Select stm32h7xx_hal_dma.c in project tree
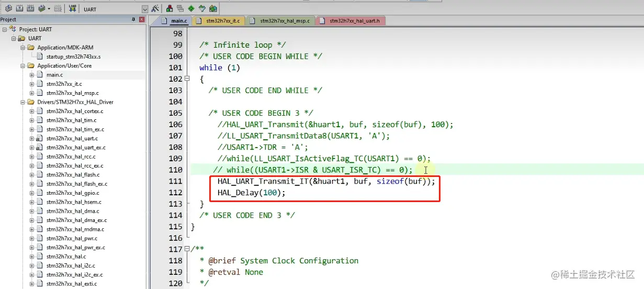The width and height of the screenshot is (644, 289). [x=72, y=211]
